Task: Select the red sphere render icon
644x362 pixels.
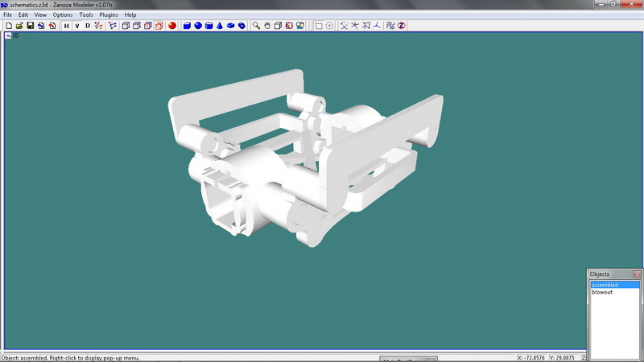Action: pos(172,26)
